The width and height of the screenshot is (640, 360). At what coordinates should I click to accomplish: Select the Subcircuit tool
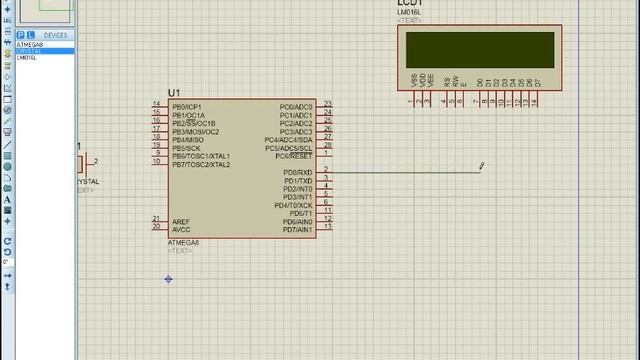pos(7,53)
